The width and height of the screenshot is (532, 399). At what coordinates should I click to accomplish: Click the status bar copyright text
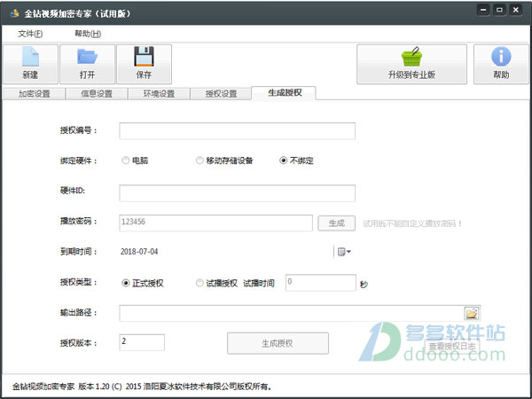[x=142, y=386]
